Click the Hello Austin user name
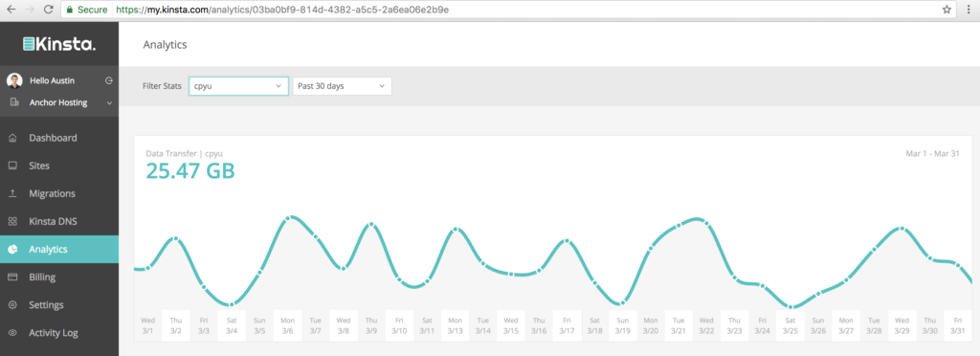 click(x=52, y=80)
